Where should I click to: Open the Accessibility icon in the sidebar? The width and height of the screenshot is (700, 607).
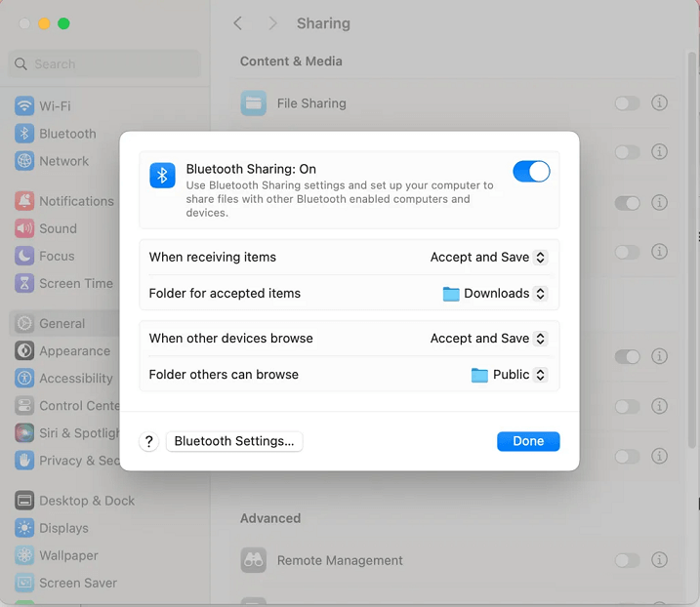pyautogui.click(x=24, y=378)
